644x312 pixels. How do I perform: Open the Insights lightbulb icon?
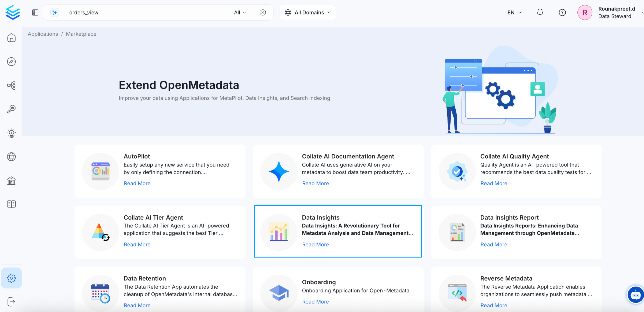(x=12, y=133)
